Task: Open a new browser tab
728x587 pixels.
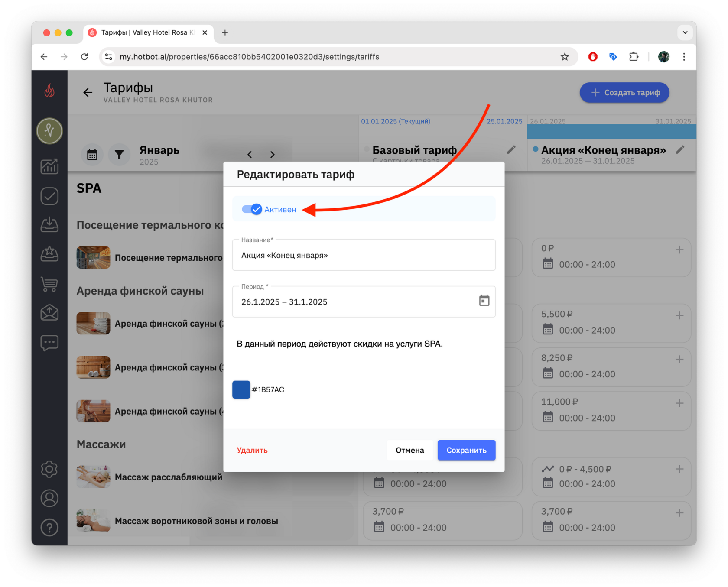Action: tap(225, 32)
